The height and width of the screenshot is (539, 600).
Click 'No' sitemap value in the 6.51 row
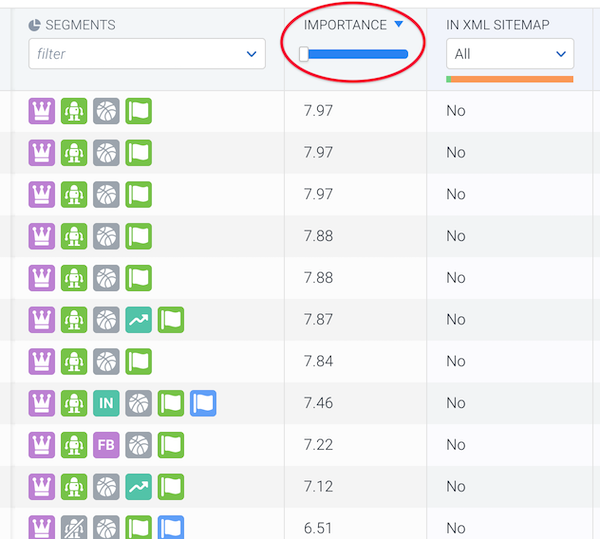pyautogui.click(x=456, y=528)
